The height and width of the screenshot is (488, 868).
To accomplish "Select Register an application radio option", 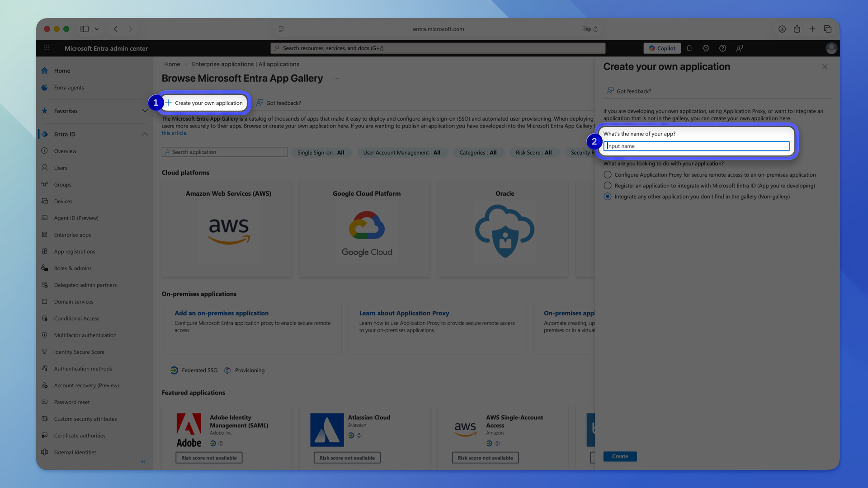I will pyautogui.click(x=608, y=185).
